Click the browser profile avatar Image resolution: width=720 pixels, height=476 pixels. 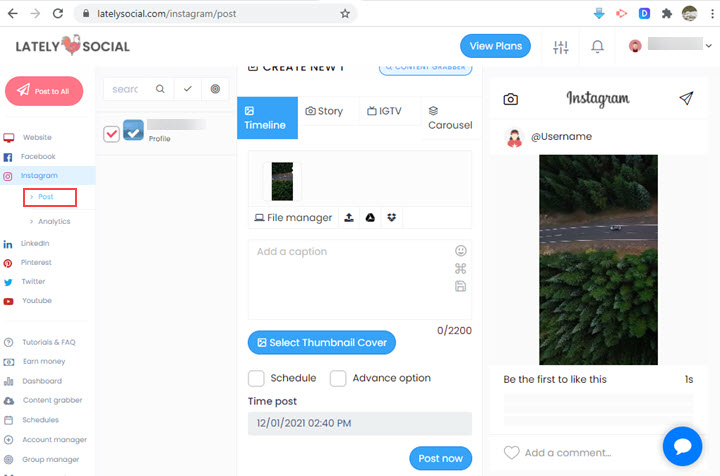coord(689,14)
